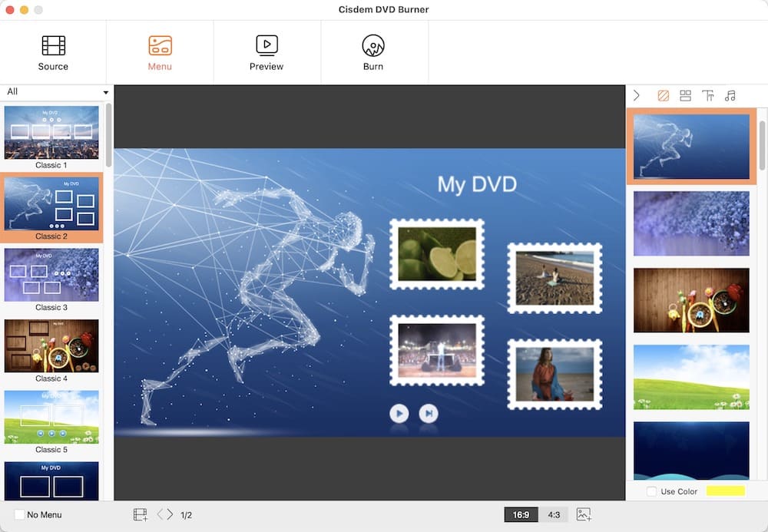Open the text settings panel with Tt icon
768x532 pixels.
click(707, 95)
